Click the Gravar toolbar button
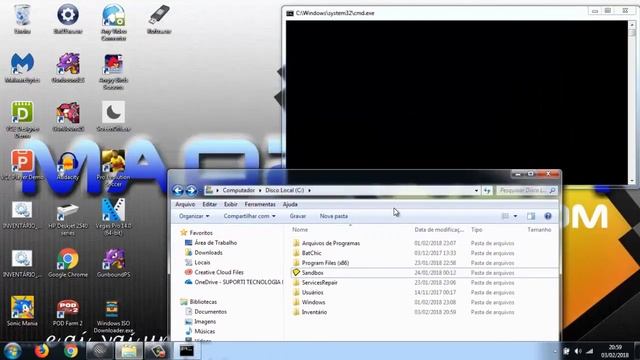 [x=298, y=216]
